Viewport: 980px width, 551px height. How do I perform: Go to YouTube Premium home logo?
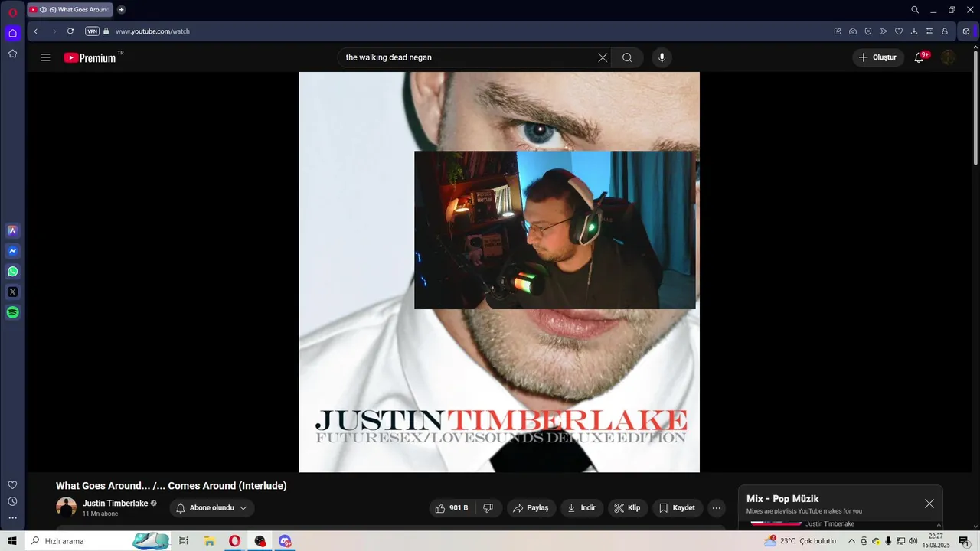(92, 57)
